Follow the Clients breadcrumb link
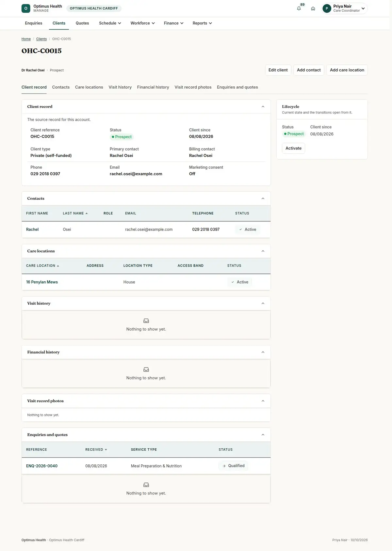The width and height of the screenshot is (392, 551). point(41,39)
